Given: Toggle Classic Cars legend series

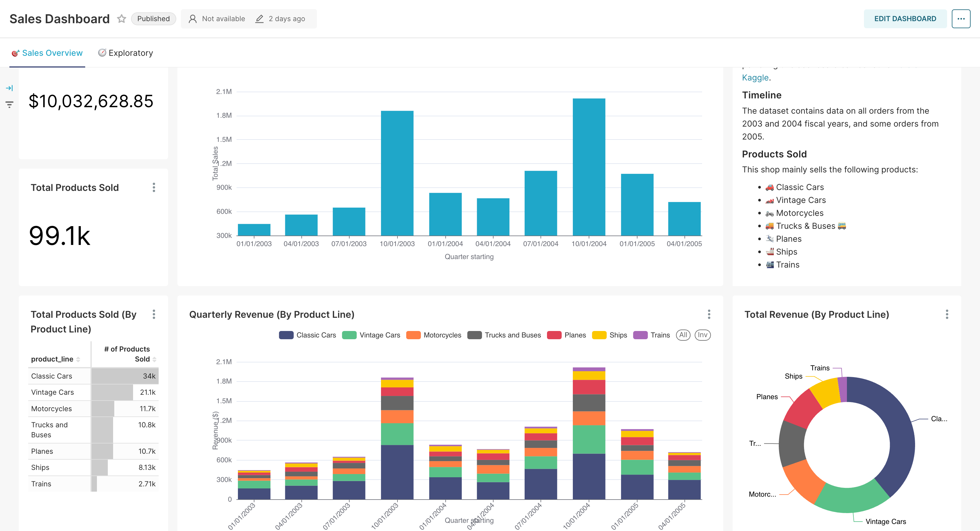Looking at the screenshot, I should 307,335.
